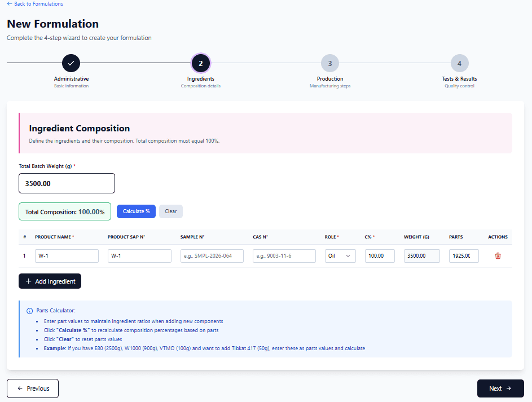The width and height of the screenshot is (532, 402).
Task: Go to the Previous step
Action: click(33, 388)
